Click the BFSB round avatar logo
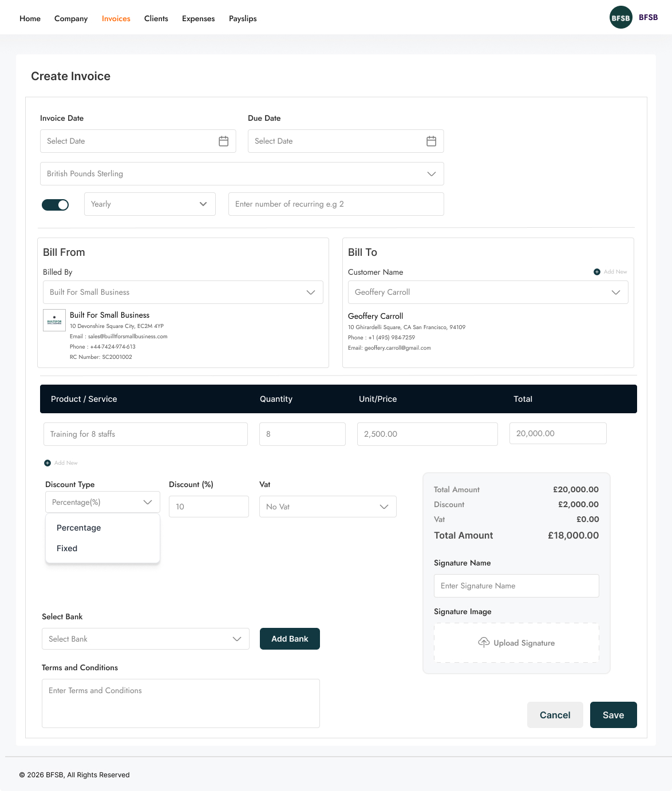672x791 pixels. pos(621,17)
